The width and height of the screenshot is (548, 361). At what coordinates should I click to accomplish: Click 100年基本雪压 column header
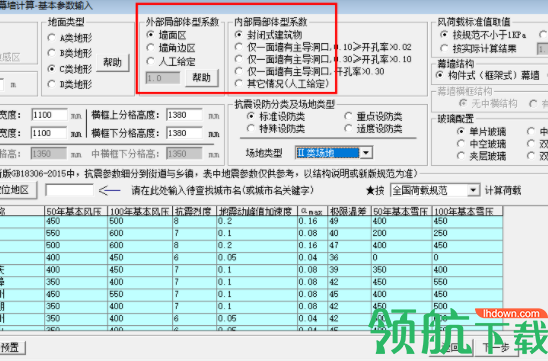(x=467, y=211)
